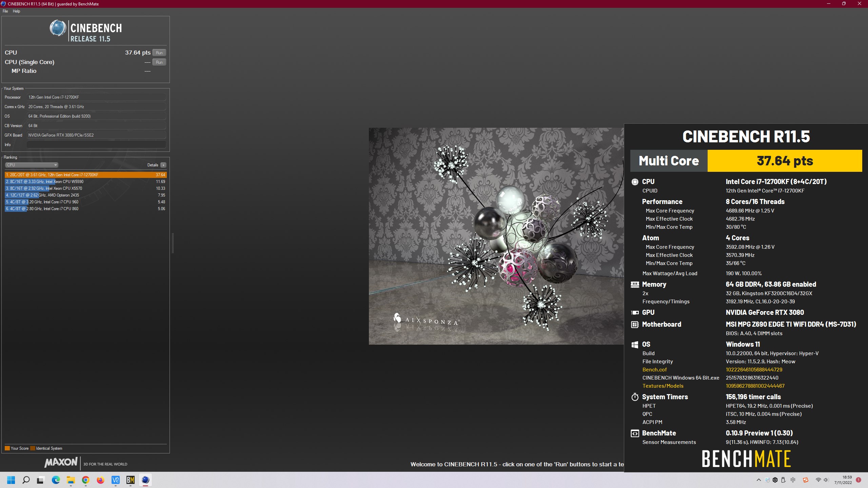Screen dimensions: 868x488
Task: Open taskbar Search
Action: tap(26, 480)
